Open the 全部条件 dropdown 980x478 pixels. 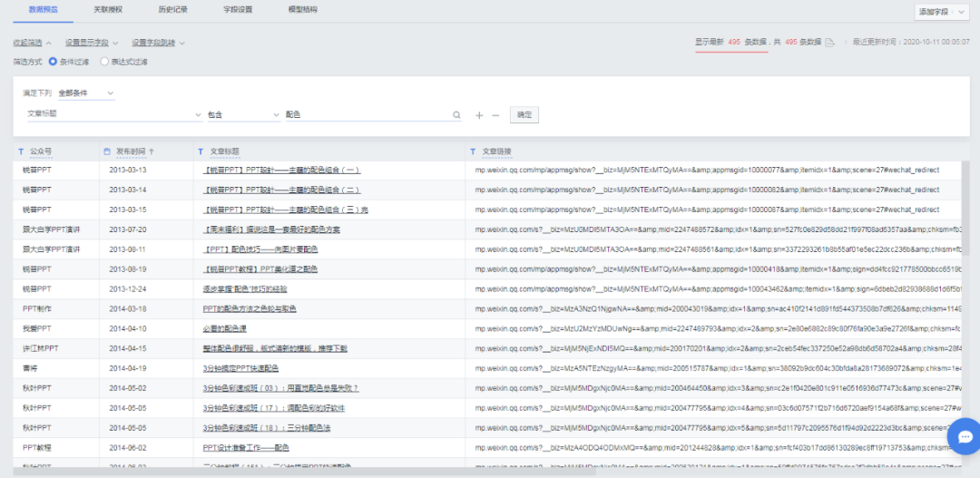point(86,93)
